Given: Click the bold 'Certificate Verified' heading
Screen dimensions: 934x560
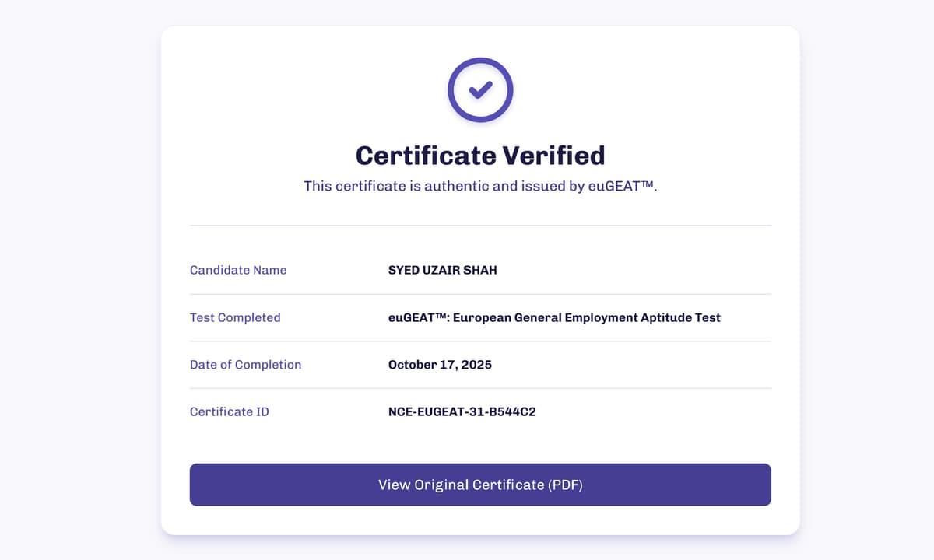Looking at the screenshot, I should point(480,155).
